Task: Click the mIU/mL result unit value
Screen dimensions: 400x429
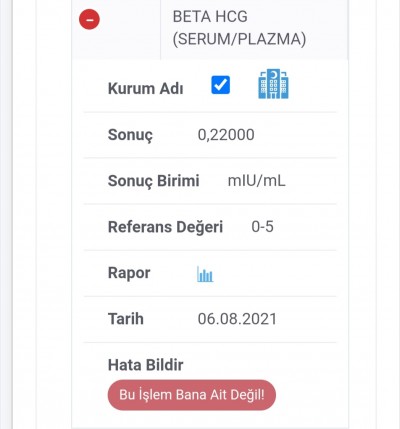Action: pos(256,181)
